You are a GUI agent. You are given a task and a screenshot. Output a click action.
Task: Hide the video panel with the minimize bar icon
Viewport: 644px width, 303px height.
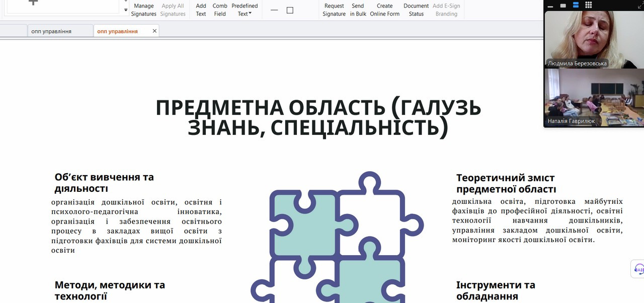[550, 6]
